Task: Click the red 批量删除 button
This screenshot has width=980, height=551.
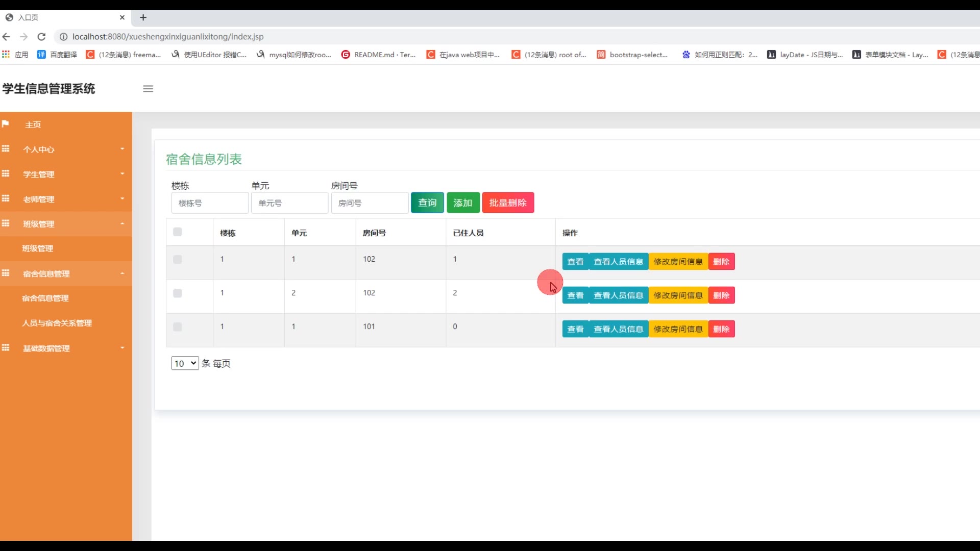Action: click(508, 203)
